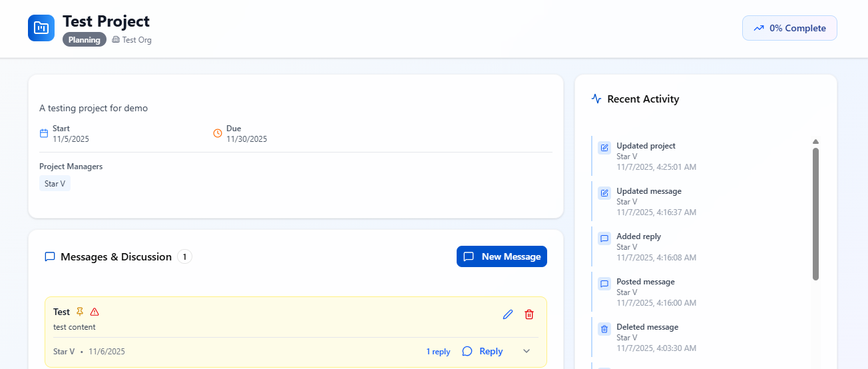Click the scroll-up arrow in Recent Activity
Screen dimensions: 868x369
pyautogui.click(x=815, y=141)
